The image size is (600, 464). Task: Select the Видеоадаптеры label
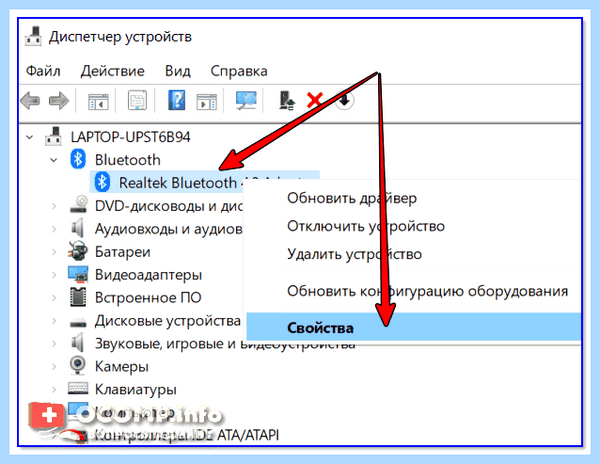coord(148,275)
